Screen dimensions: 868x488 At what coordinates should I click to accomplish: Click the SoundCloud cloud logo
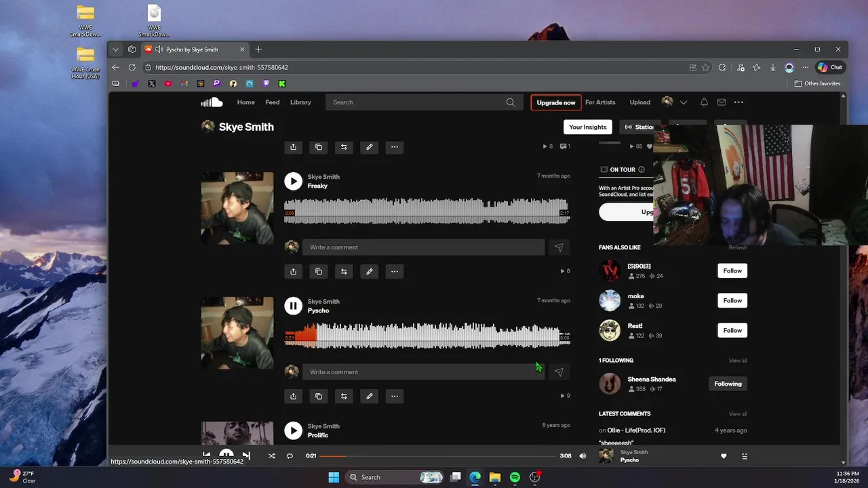pyautogui.click(x=212, y=102)
